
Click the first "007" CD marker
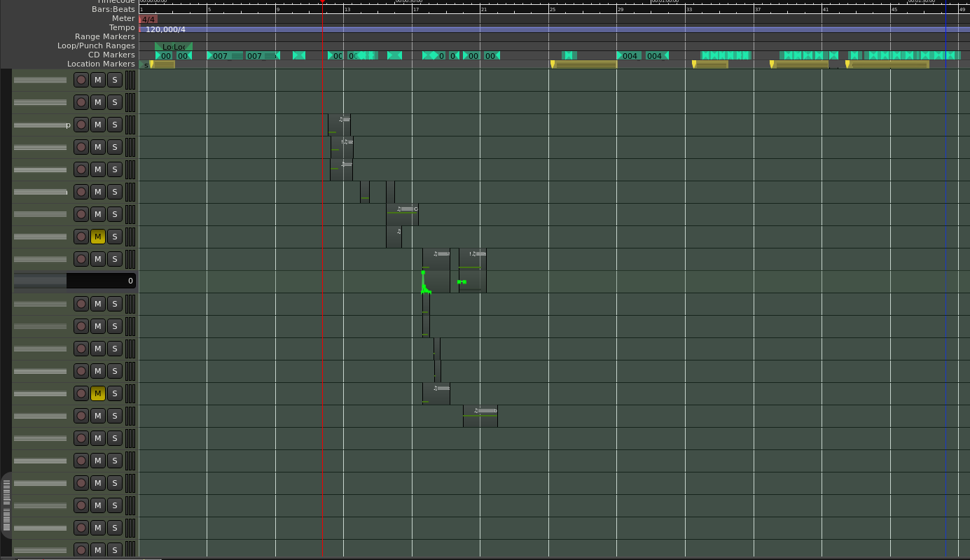(x=221, y=56)
